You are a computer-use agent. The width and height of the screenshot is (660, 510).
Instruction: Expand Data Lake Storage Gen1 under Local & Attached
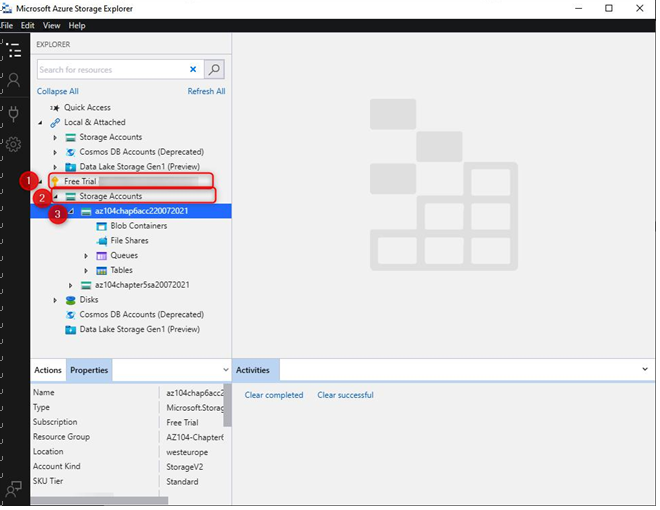pos(55,167)
